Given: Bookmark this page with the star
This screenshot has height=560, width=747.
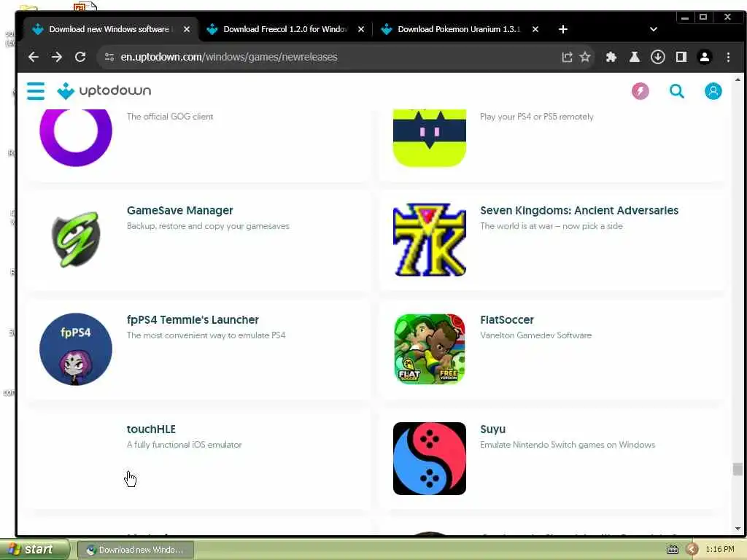Looking at the screenshot, I should pyautogui.click(x=585, y=57).
